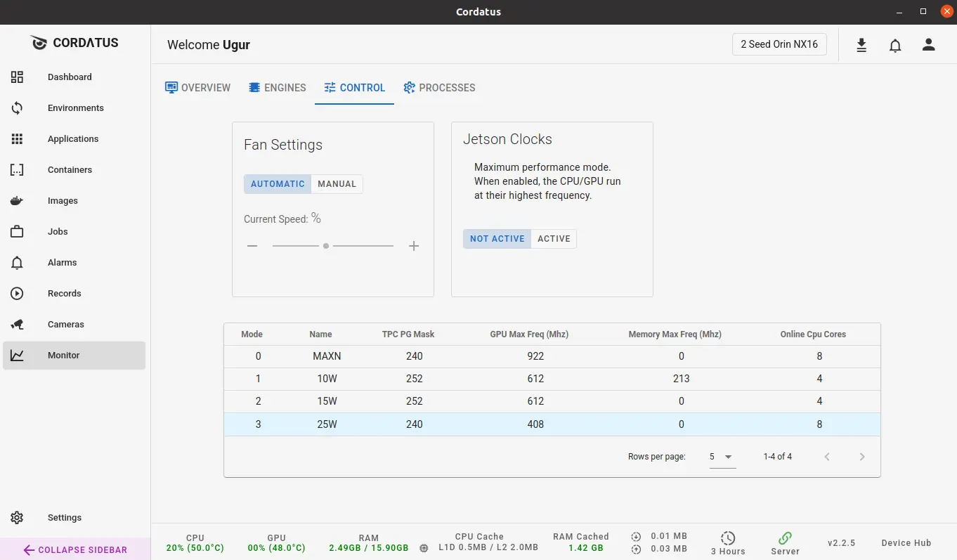Open the notifications bell icon

(x=895, y=45)
